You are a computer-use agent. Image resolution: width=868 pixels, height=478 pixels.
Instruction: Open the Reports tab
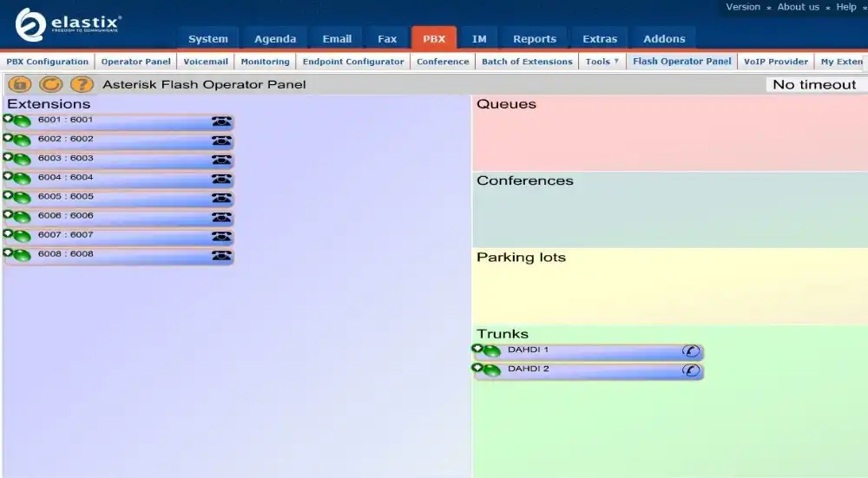(534, 39)
